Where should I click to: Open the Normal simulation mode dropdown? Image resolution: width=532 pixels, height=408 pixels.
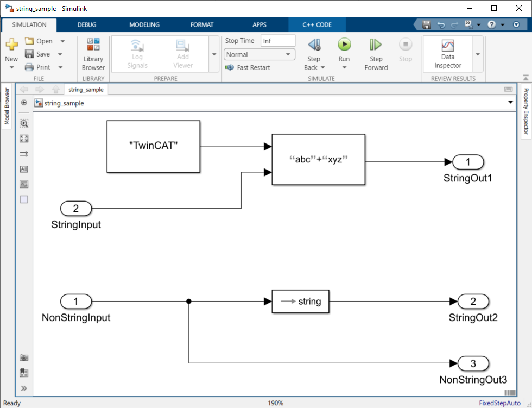[259, 54]
